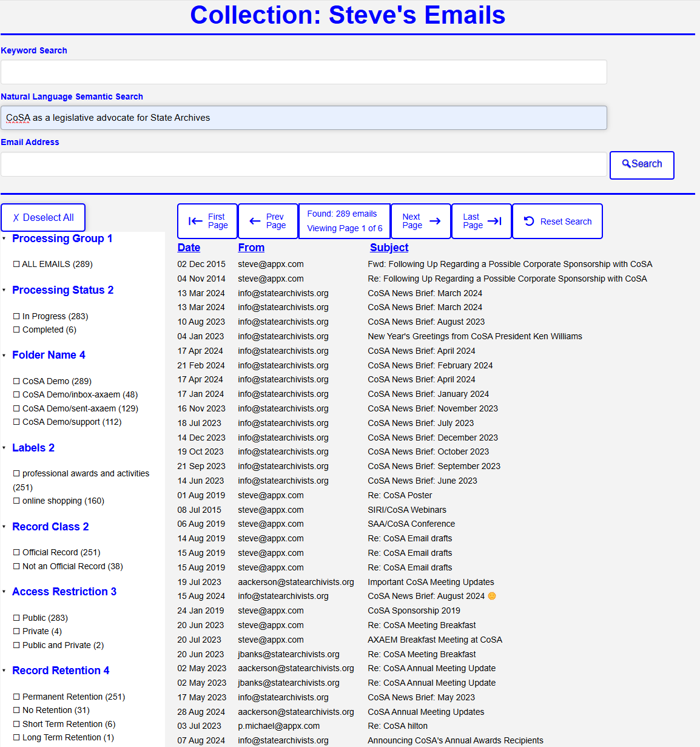Open the 'SIRI/CoSA Webinars' email
Viewport: 700px width, 747px height.
point(407,510)
